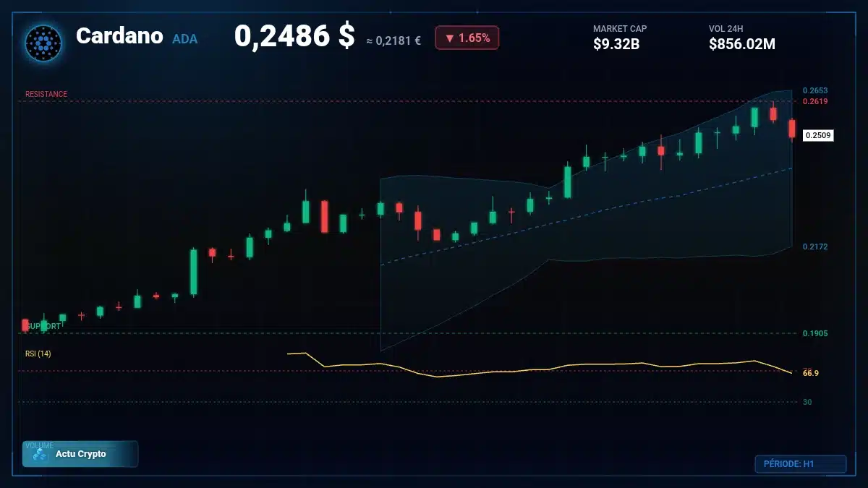Viewport: 868px width, 488px height.
Task: Click the 0.2509 current price tag
Action: [819, 135]
